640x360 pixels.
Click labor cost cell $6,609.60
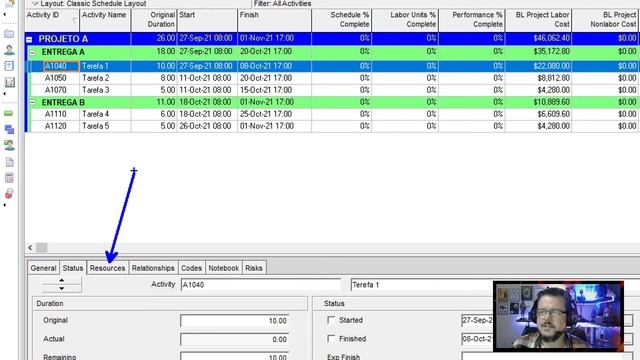pos(538,114)
